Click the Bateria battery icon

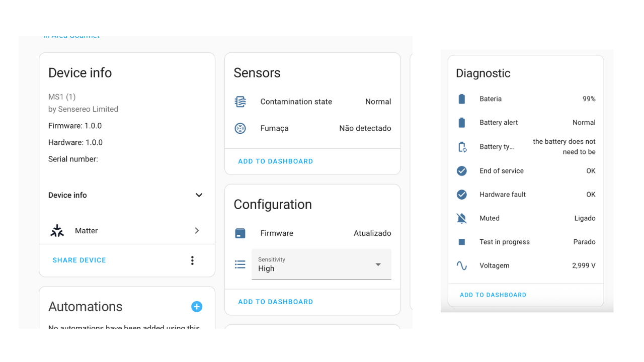coord(462,99)
